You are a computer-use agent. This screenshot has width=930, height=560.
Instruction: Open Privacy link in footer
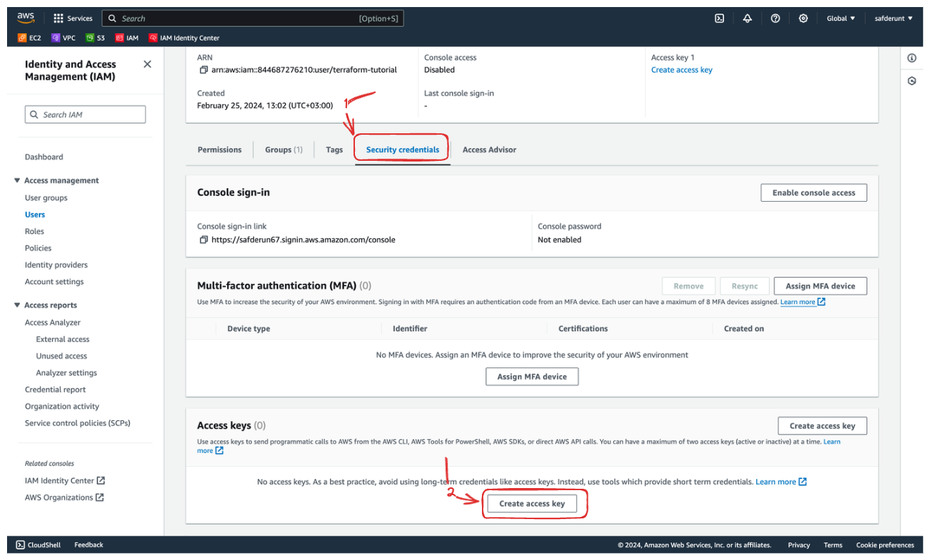[799, 544]
